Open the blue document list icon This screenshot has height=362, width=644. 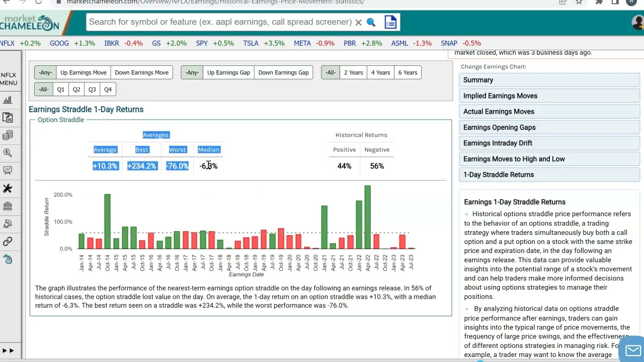point(390,22)
